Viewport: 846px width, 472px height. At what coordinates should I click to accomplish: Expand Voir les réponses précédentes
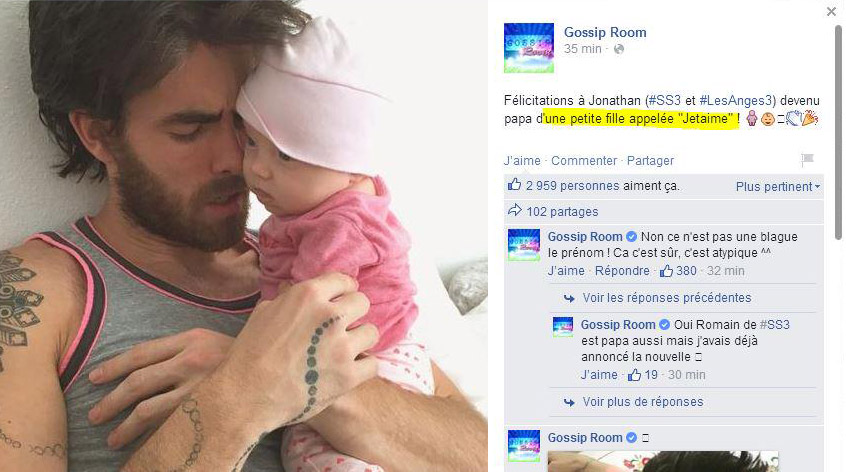tap(667, 298)
